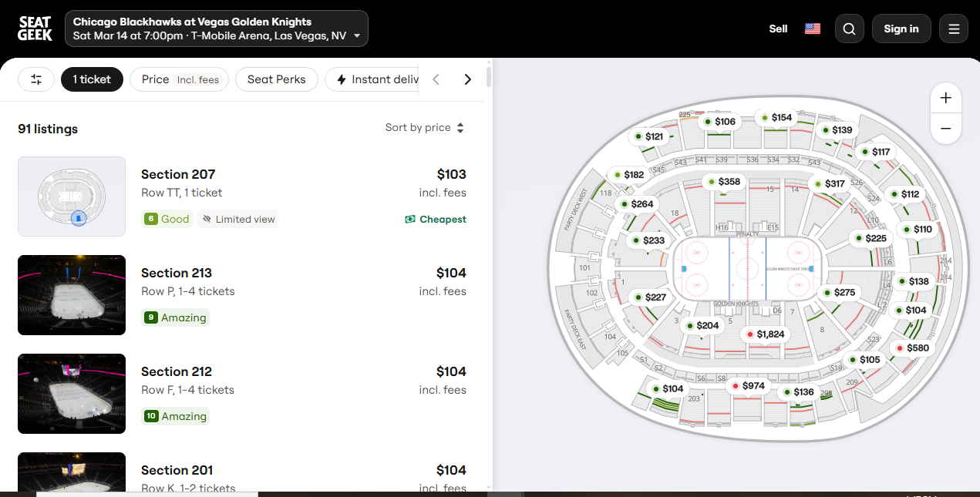Click the Section 212 seat view thumbnail
980x497 pixels.
pos(72,393)
